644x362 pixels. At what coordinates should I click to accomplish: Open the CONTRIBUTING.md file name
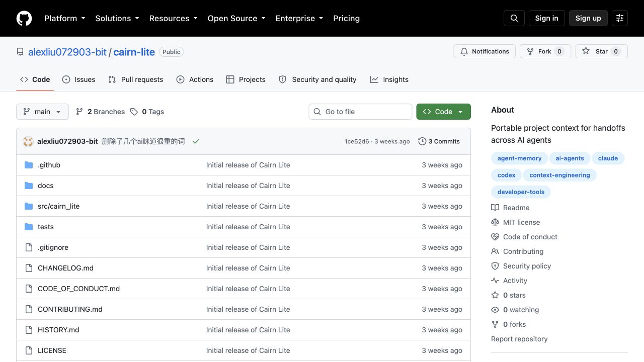70,309
